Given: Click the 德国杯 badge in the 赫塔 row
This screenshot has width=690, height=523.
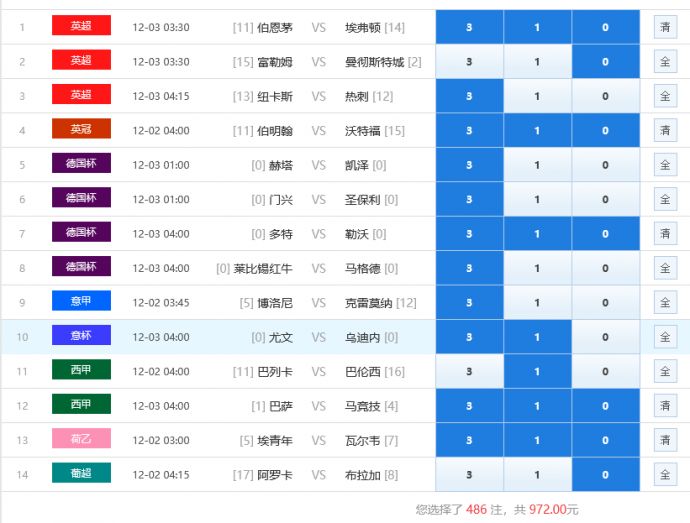Looking at the screenshot, I should pos(81,164).
